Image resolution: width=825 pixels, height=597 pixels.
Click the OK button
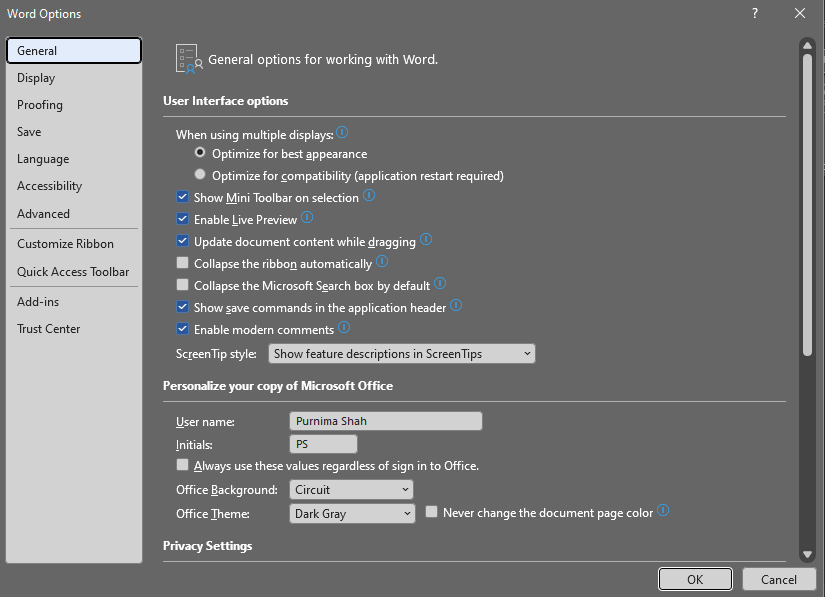pos(695,579)
